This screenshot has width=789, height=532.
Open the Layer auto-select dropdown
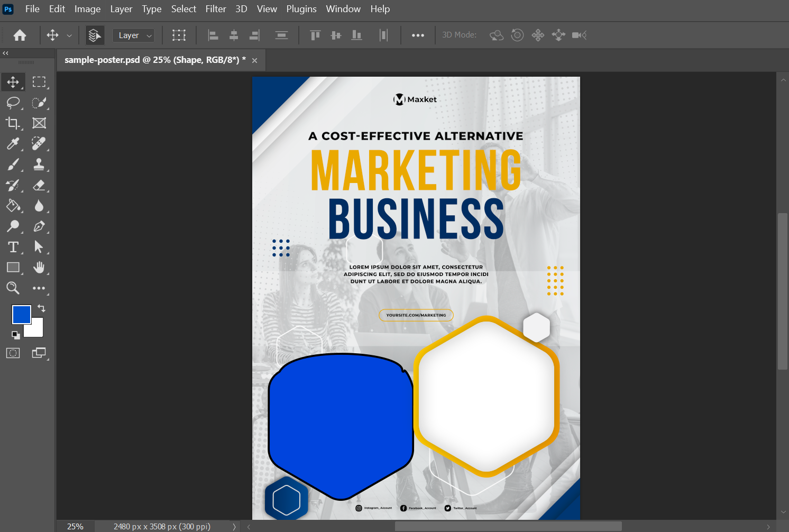click(x=134, y=35)
